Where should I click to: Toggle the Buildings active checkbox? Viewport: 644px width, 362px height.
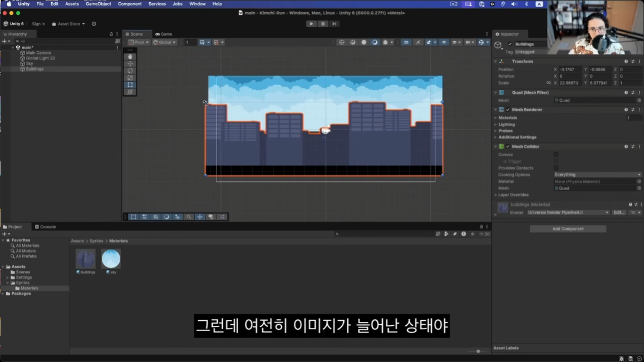point(510,44)
